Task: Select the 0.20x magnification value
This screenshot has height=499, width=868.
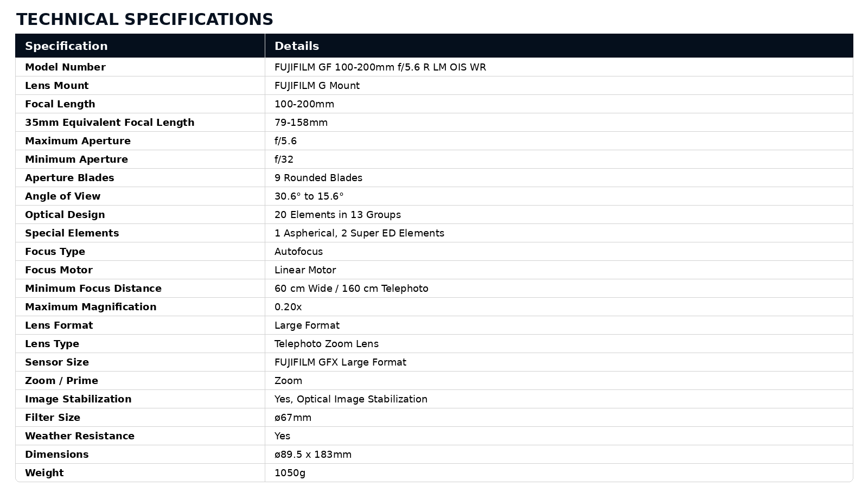Action: [x=288, y=307]
